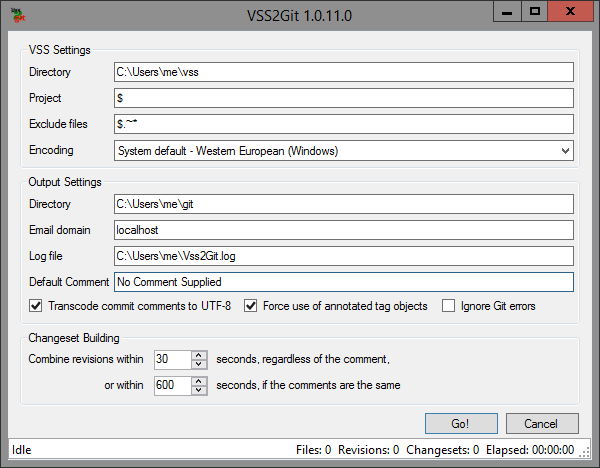Viewport: 600px width, 468px height.
Task: Click the Cancel button
Action: pyautogui.click(x=542, y=423)
